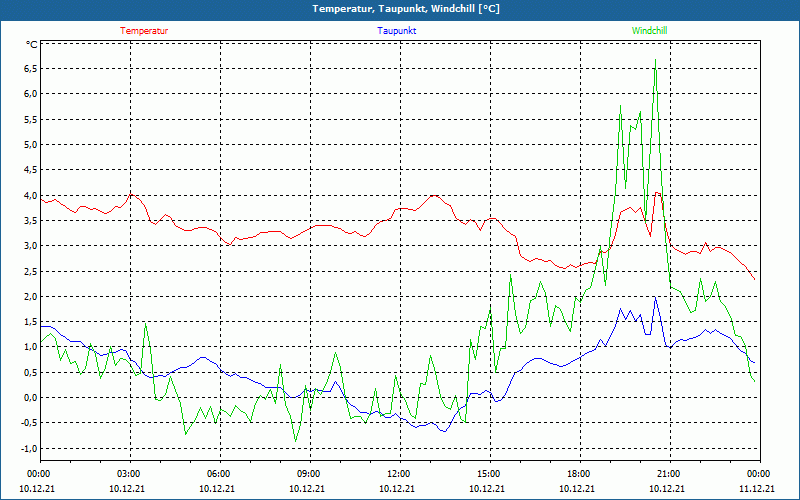Viewport: 800px width, 500px height.
Task: Click the '10.12.21' date under 15:00
Action: tap(487, 488)
